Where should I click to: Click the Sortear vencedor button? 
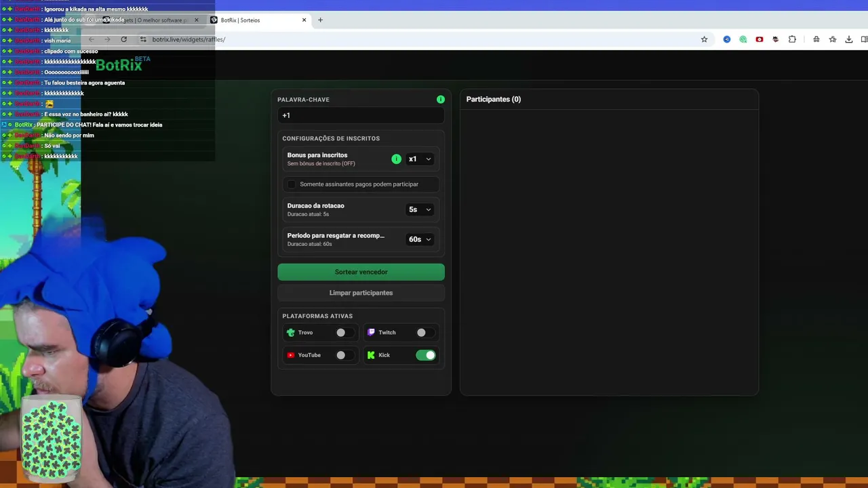[x=361, y=272]
